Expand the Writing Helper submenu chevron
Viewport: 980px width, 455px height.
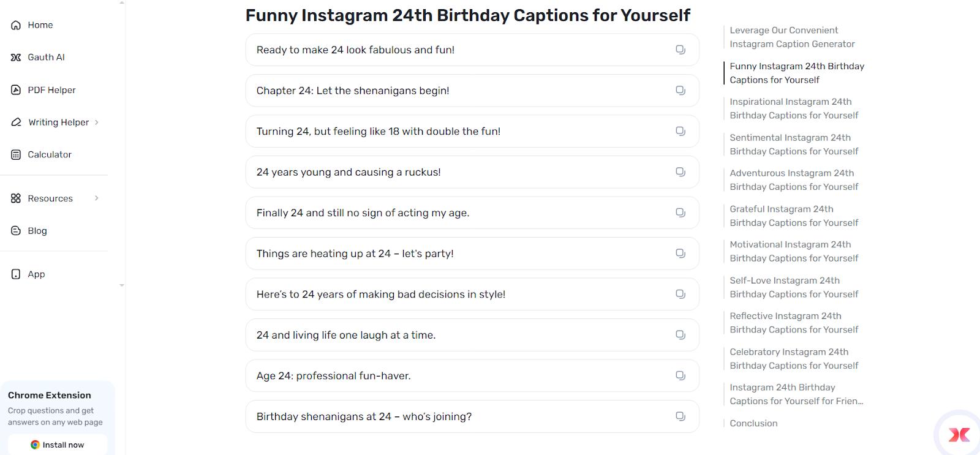(x=96, y=122)
